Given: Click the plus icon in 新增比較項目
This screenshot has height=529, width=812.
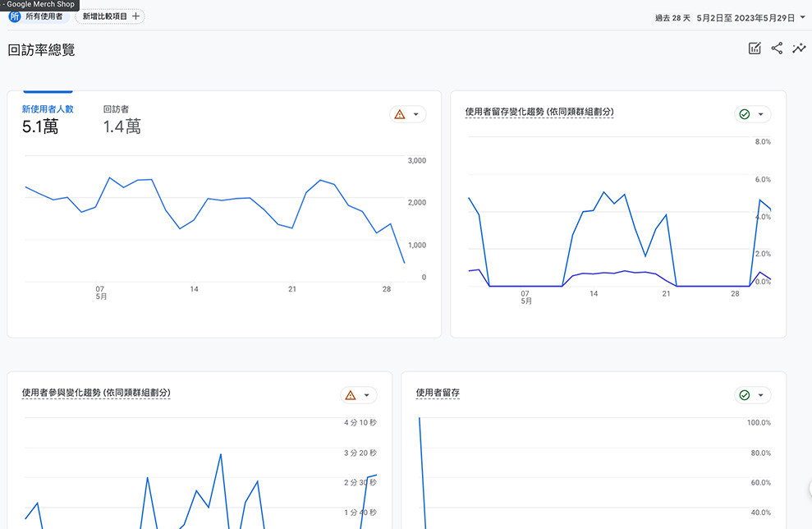Looking at the screenshot, I should coord(135,16).
